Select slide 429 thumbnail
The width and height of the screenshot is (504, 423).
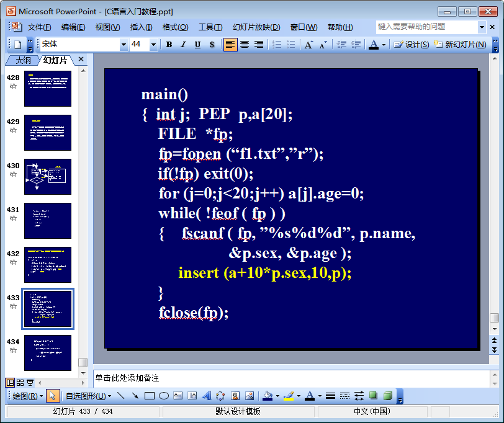(x=48, y=133)
